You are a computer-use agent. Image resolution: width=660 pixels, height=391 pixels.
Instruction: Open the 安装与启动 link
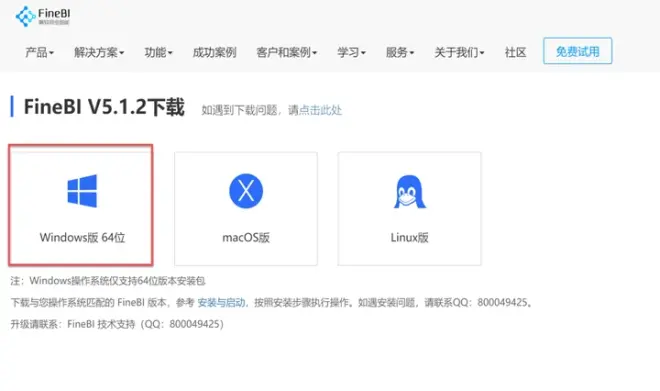click(221, 302)
